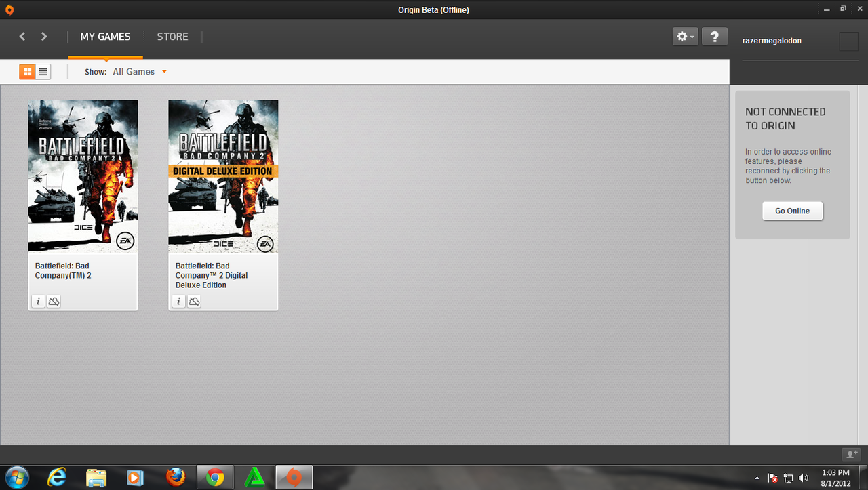Show info for the Digital Deluxe Edition
This screenshot has height=490, width=868.
click(178, 301)
